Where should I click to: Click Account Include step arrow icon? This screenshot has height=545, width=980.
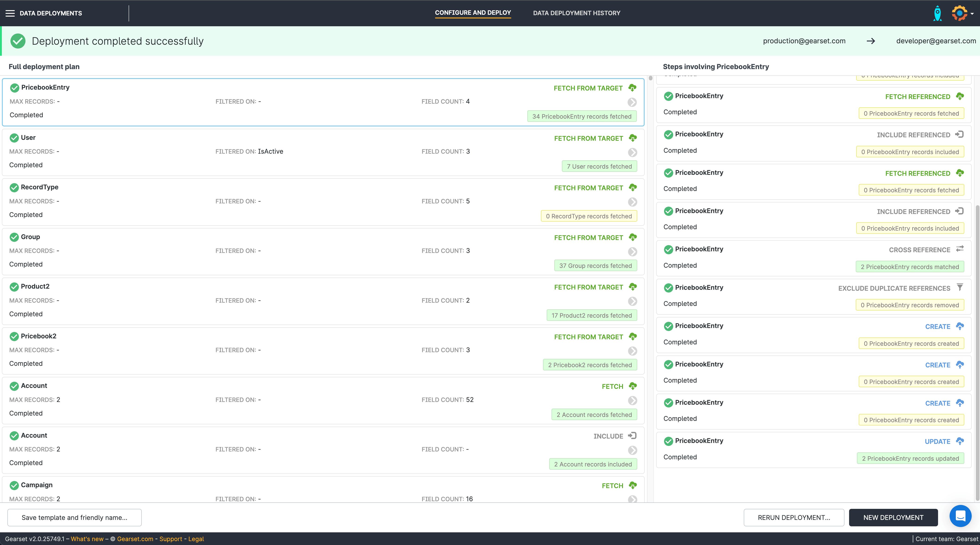click(x=632, y=436)
